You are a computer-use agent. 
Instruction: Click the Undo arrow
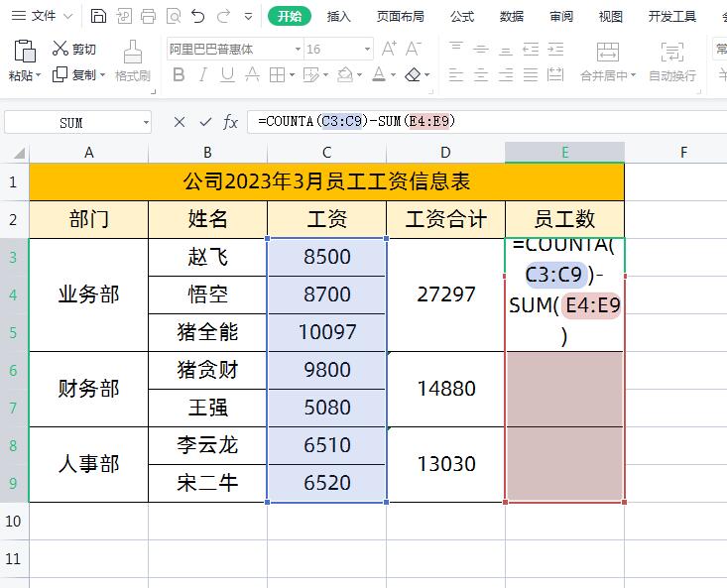coord(198,16)
